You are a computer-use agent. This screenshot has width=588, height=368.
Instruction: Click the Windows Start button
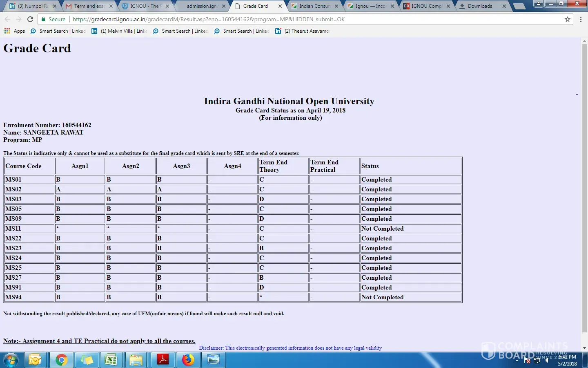point(11,360)
